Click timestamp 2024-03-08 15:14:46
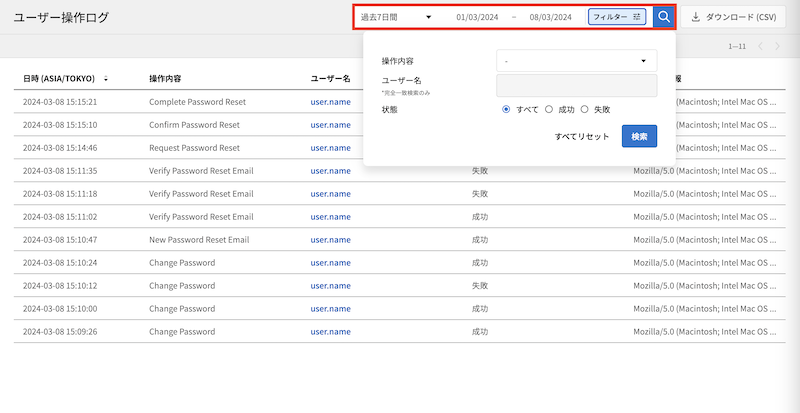Image resolution: width=800 pixels, height=413 pixels. [60, 148]
